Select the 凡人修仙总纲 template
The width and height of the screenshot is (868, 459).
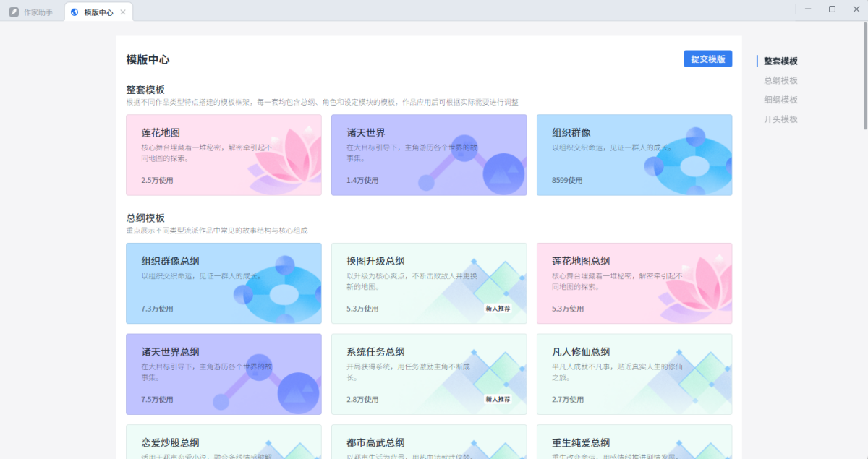point(634,374)
